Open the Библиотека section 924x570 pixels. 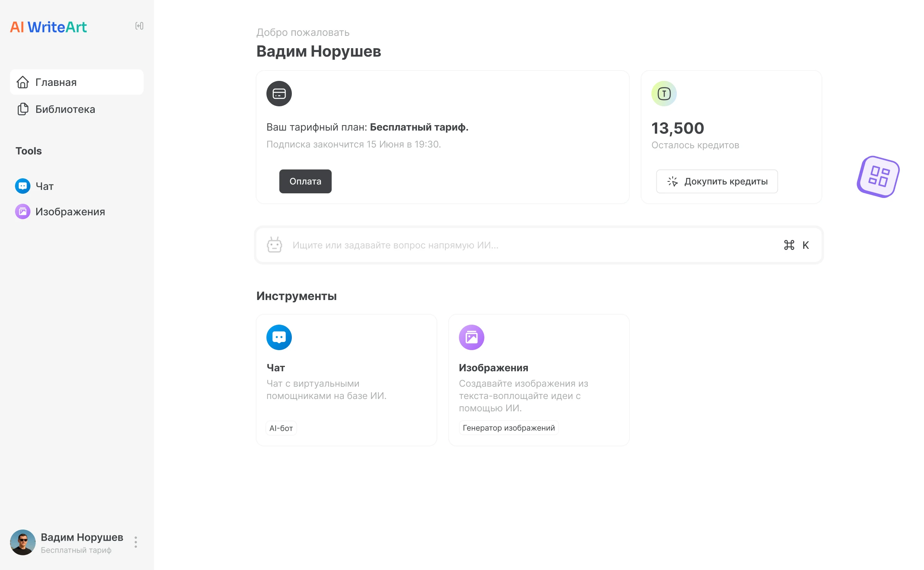click(x=77, y=109)
